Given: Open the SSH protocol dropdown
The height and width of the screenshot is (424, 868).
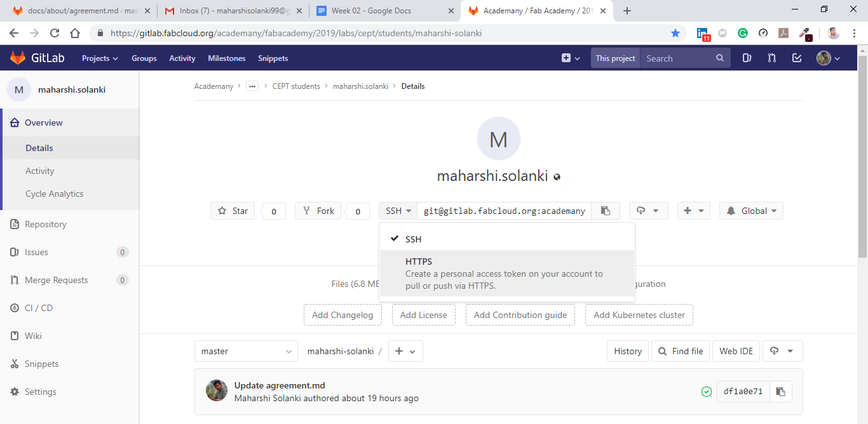Looking at the screenshot, I should point(398,211).
